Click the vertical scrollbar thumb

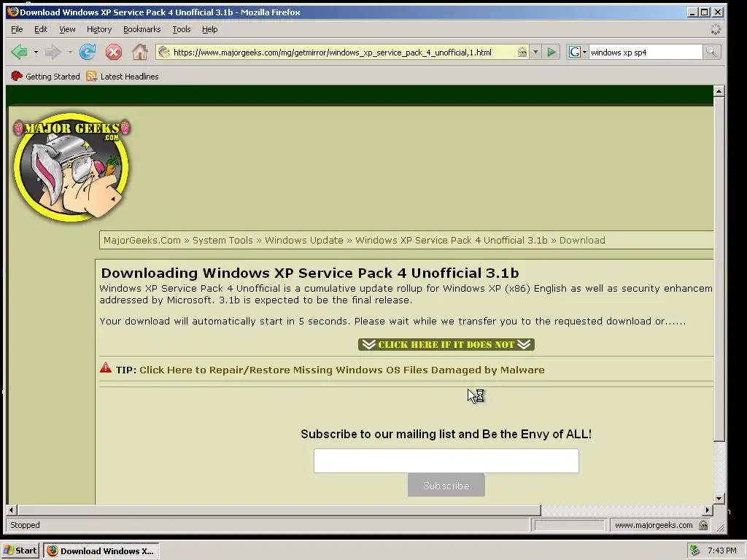pos(719,269)
